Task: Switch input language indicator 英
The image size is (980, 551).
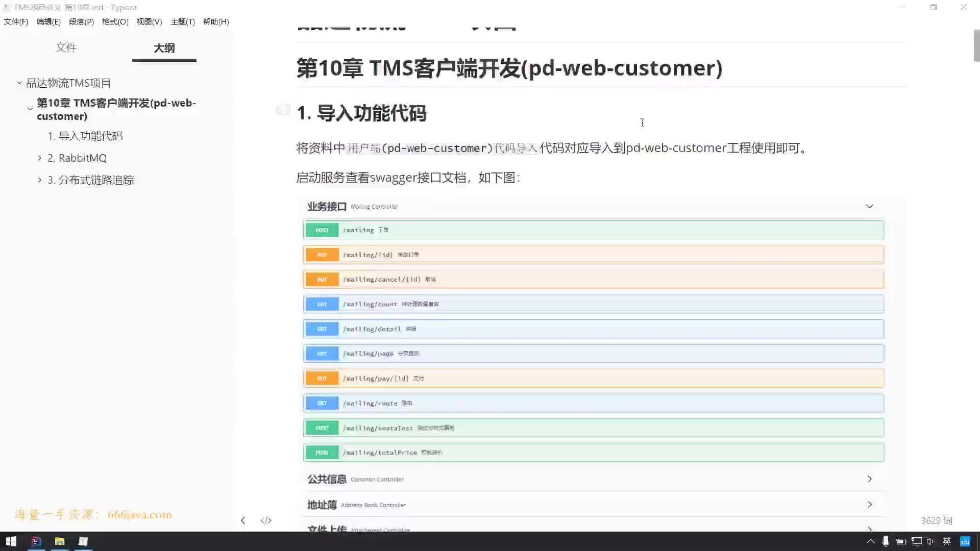Action: click(x=947, y=541)
